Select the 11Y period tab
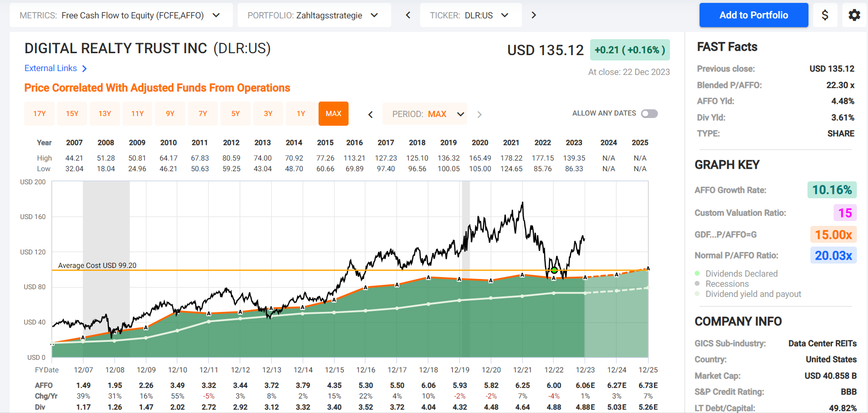Image resolution: width=868 pixels, height=413 pixels. tap(137, 114)
